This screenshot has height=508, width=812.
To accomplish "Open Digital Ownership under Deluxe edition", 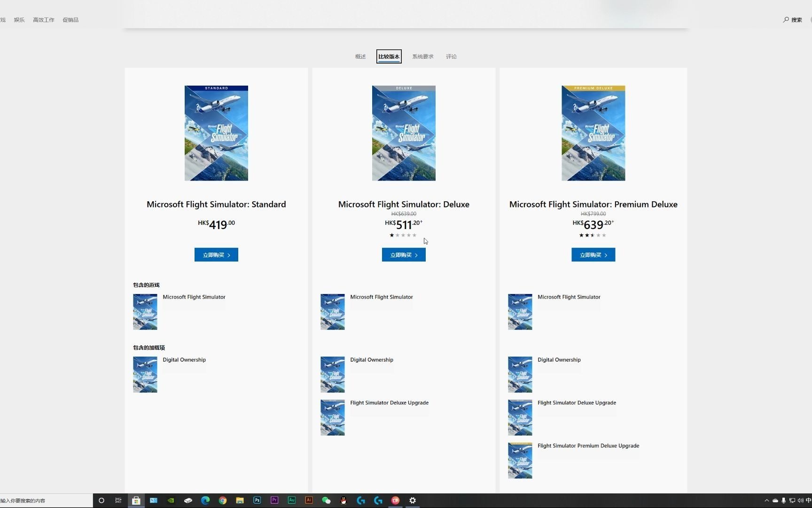I will point(372,360).
